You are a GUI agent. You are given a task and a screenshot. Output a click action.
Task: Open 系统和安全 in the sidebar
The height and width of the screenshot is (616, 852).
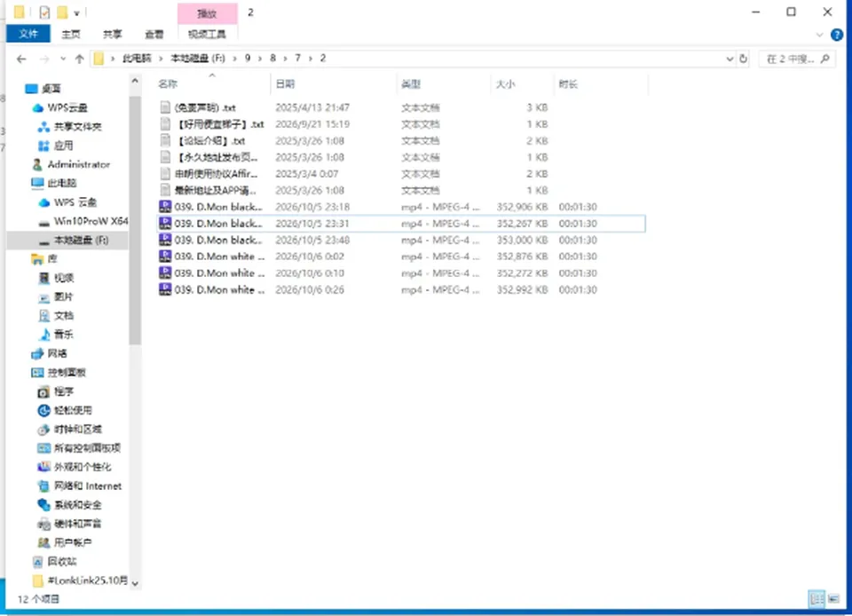[78, 505]
